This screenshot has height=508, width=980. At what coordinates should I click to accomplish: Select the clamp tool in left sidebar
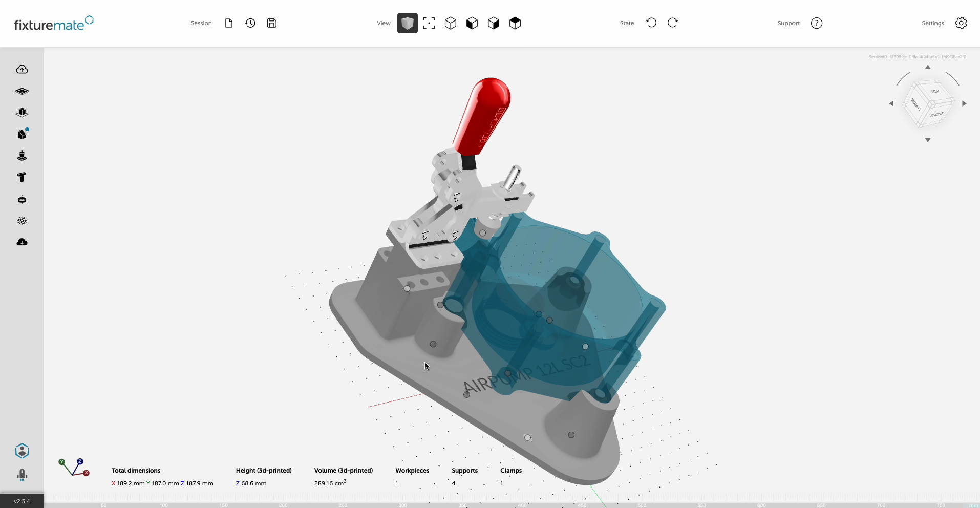22,156
